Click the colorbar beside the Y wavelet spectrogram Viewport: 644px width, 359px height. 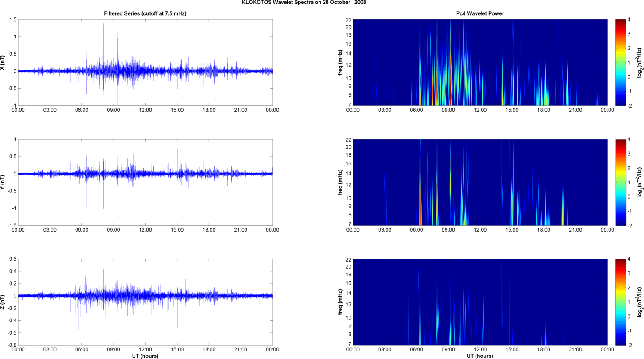click(x=620, y=182)
